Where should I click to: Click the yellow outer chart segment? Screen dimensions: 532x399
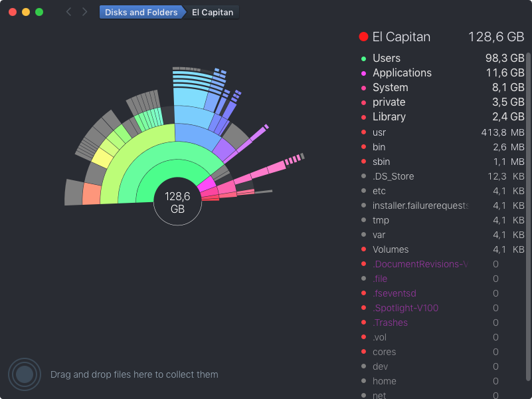click(102, 158)
